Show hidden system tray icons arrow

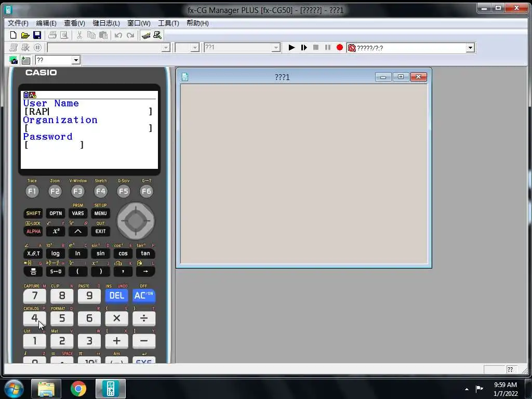467,389
